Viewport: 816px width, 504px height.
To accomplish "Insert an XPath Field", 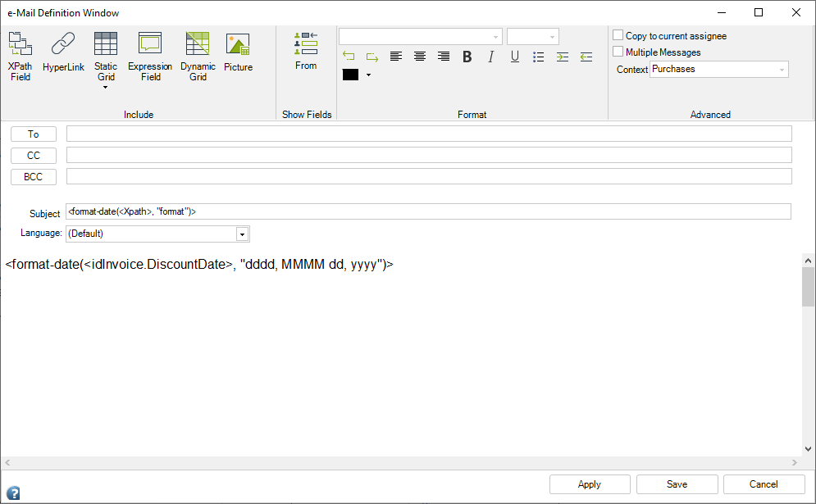I will pyautogui.click(x=21, y=57).
